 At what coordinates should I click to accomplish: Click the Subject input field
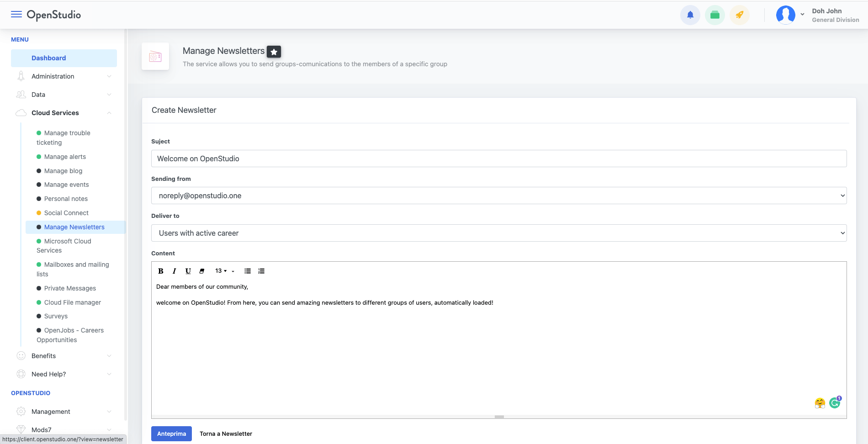(499, 159)
